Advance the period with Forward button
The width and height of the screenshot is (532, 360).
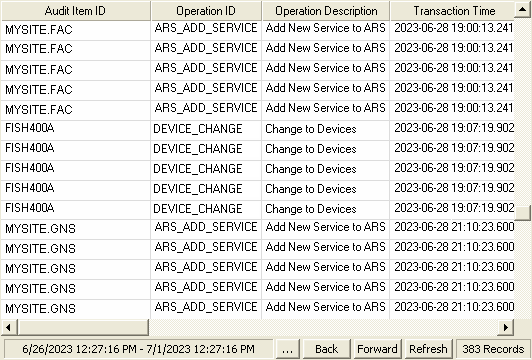(x=377, y=349)
